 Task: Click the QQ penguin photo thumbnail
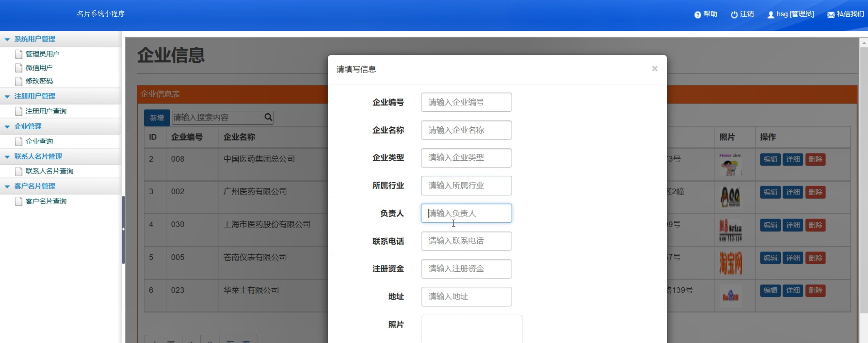[x=730, y=197]
